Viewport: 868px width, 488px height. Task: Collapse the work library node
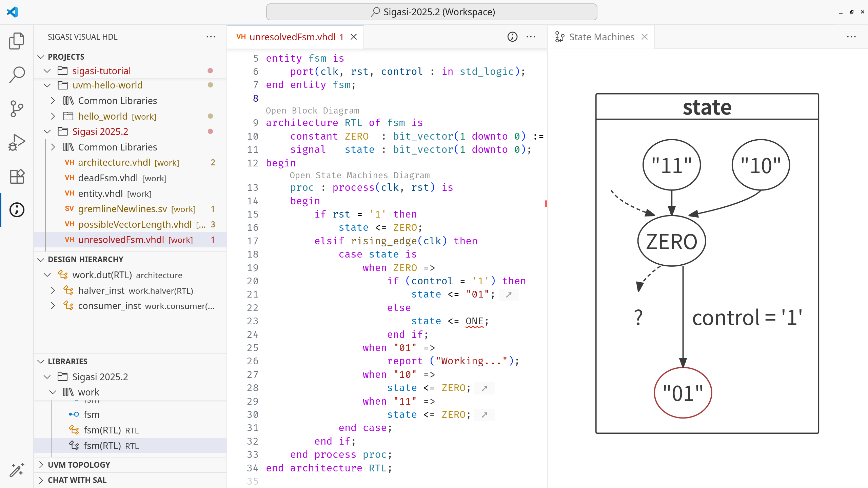tap(53, 392)
